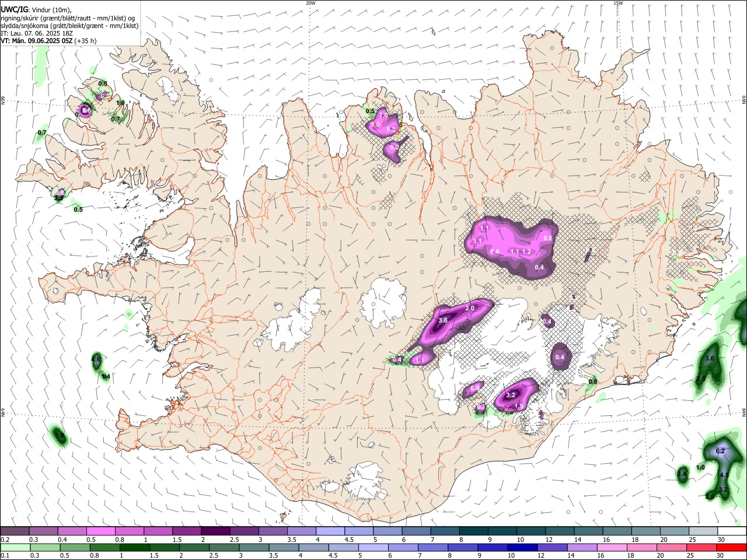Select darkest green rain swatch right of lower '1'

point(135,547)
